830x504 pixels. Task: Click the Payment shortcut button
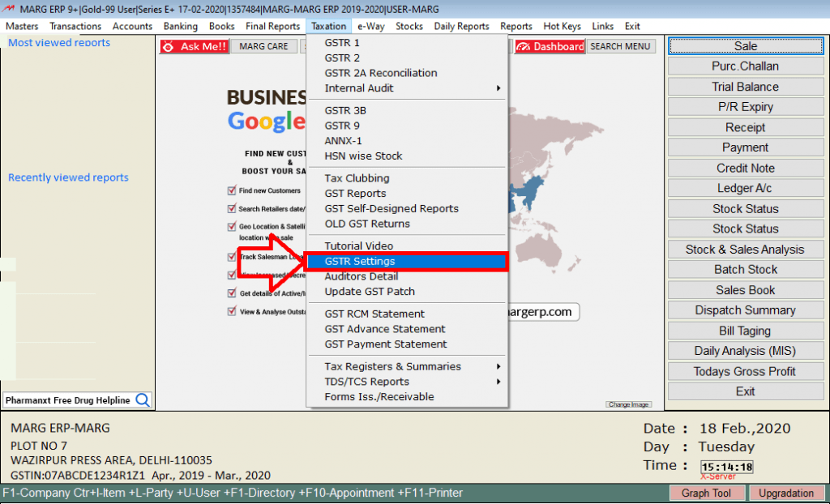[x=746, y=147]
